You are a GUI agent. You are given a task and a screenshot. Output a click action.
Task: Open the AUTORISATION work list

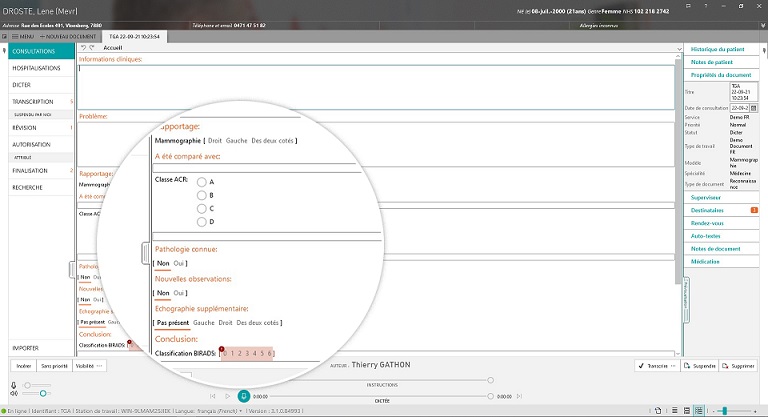[x=42, y=145]
